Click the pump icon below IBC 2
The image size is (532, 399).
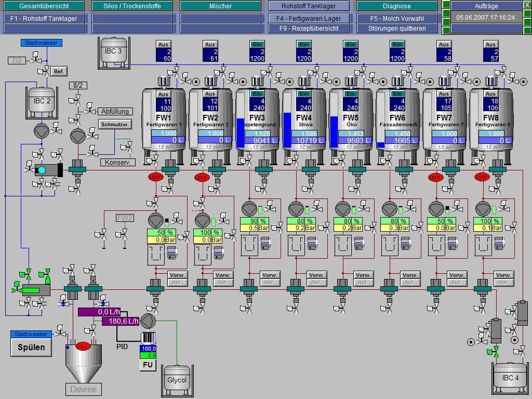[42, 130]
